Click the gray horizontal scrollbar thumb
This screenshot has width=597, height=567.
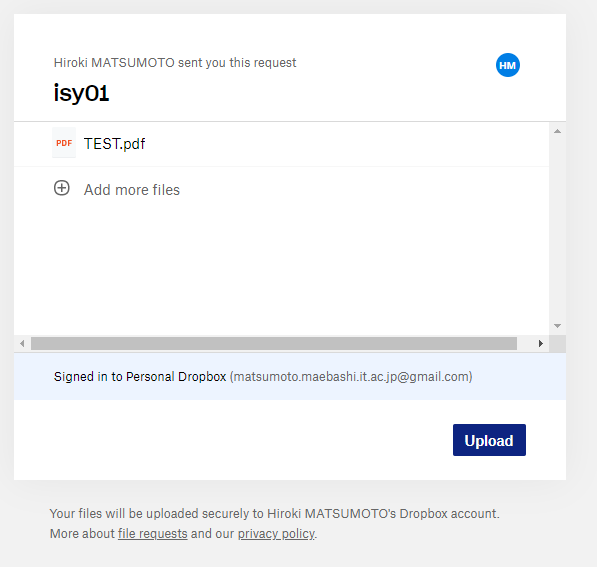[x=274, y=343]
